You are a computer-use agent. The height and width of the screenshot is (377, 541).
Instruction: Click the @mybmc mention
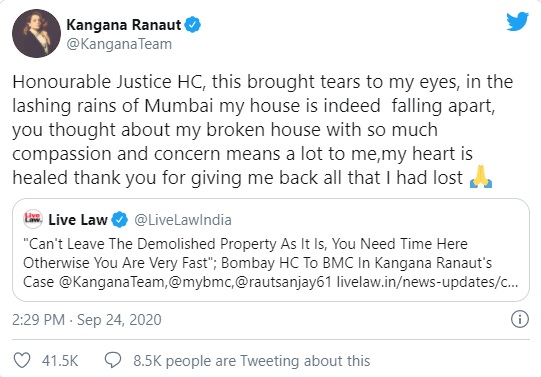[199, 282]
